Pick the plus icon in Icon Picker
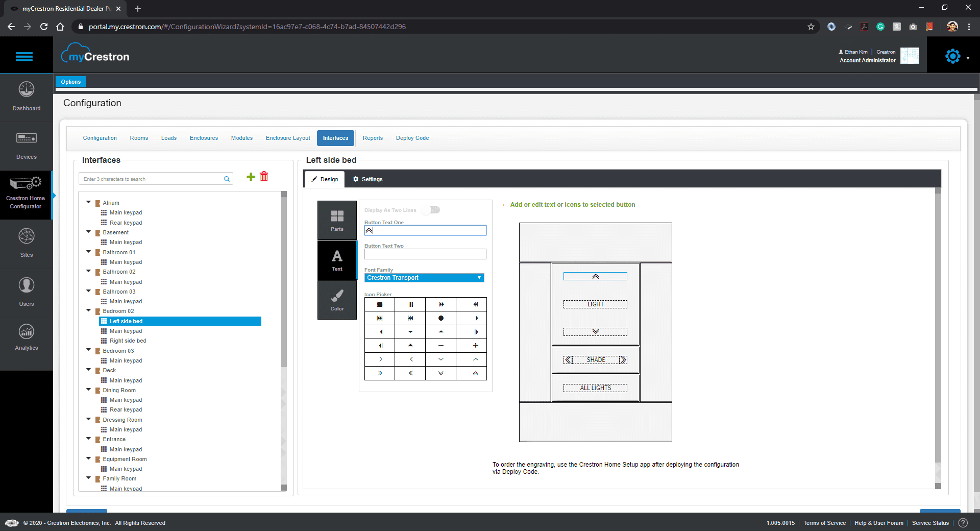The image size is (980, 531). [x=475, y=346]
